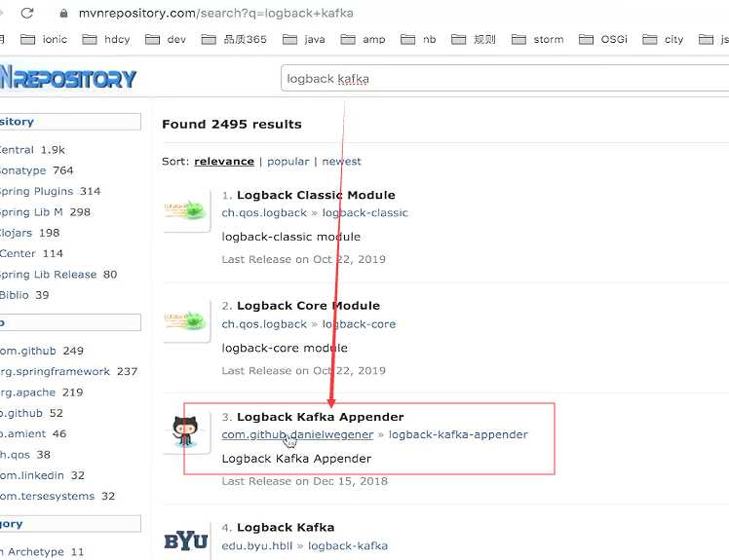The width and height of the screenshot is (729, 560).
Task: Open the logback-kafka-appender artifact link
Action: click(x=458, y=434)
